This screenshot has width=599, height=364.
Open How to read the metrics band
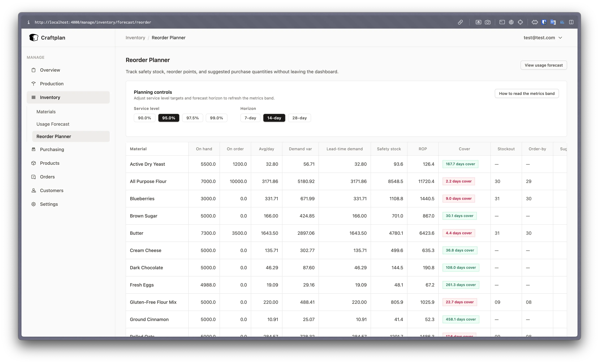(x=527, y=94)
